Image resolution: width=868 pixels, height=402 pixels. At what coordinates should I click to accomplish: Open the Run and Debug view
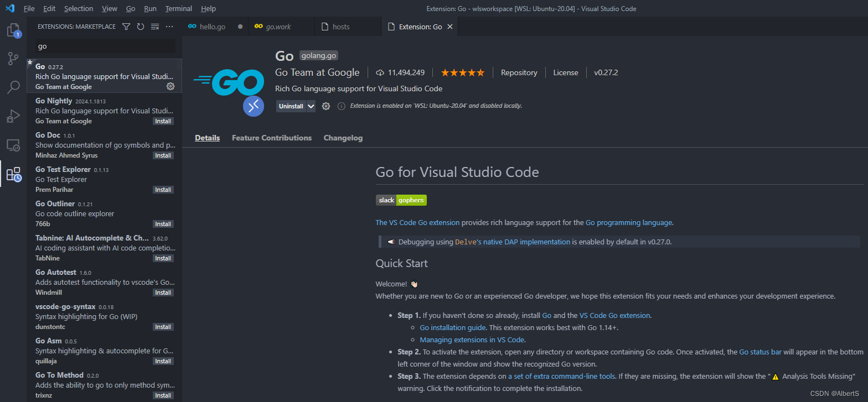[x=13, y=116]
